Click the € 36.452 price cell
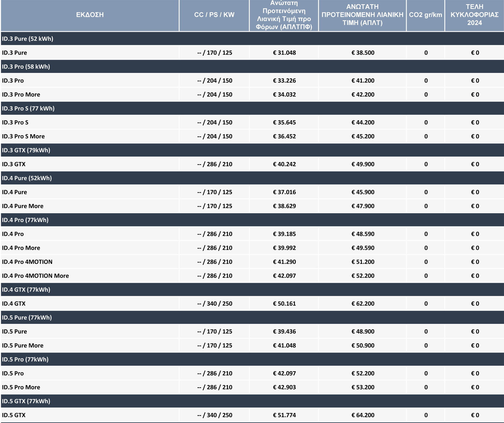 pyautogui.click(x=284, y=136)
